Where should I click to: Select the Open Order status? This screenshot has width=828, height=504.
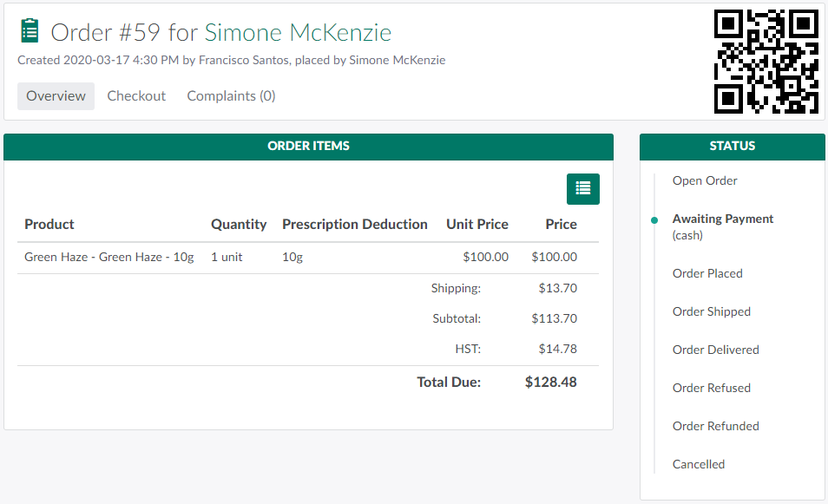tap(705, 180)
